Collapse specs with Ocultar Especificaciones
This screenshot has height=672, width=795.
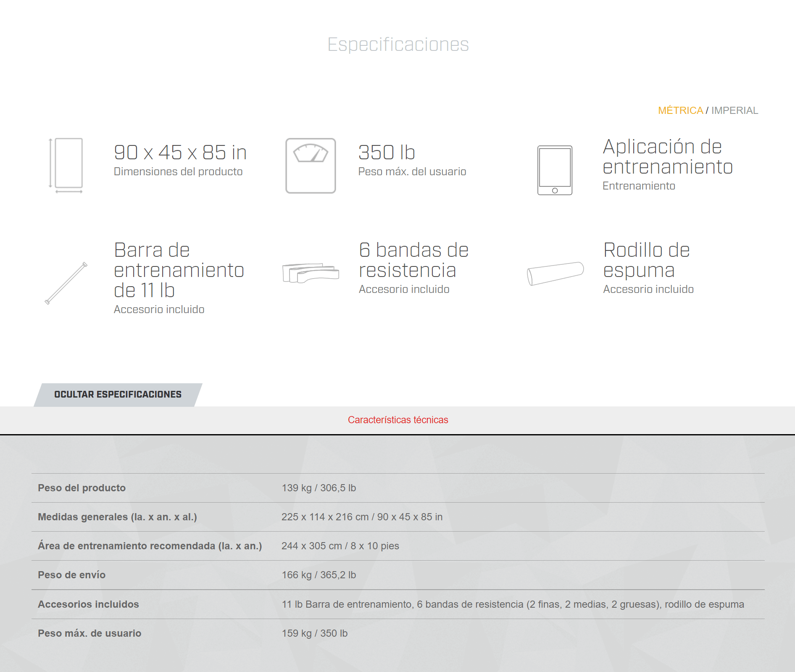(x=118, y=395)
